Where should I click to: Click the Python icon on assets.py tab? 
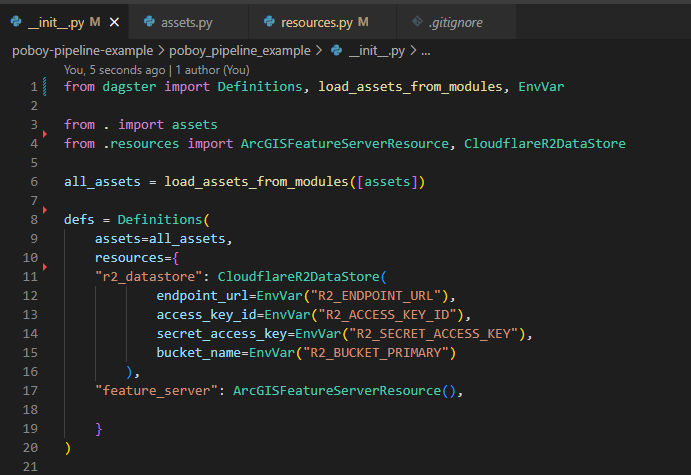149,22
